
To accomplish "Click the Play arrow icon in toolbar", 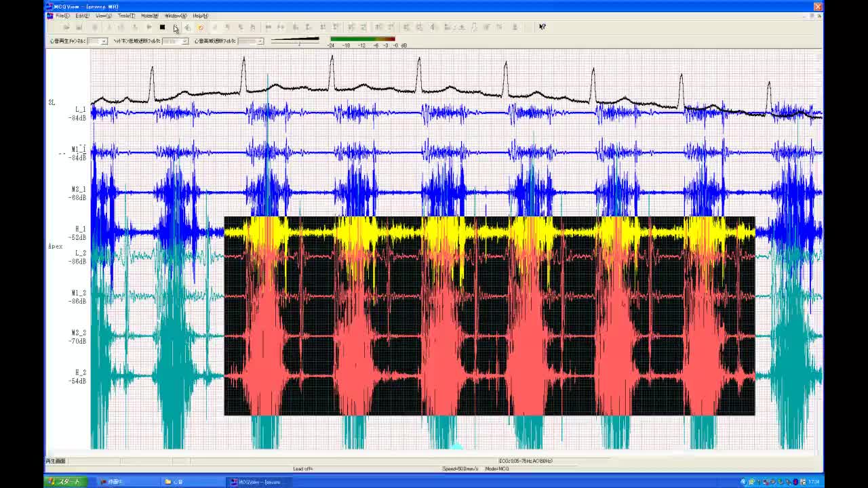I will 149,27.
